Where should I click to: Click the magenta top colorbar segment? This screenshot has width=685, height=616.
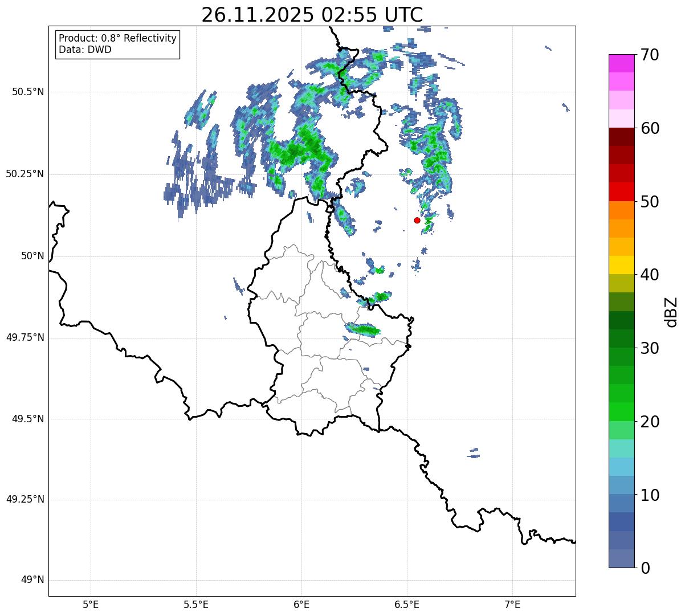[x=621, y=63]
